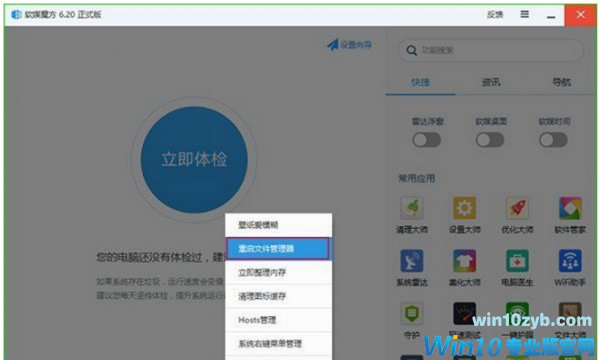Open 系统雷达 satellite dish icon
600x360 pixels.
click(412, 261)
